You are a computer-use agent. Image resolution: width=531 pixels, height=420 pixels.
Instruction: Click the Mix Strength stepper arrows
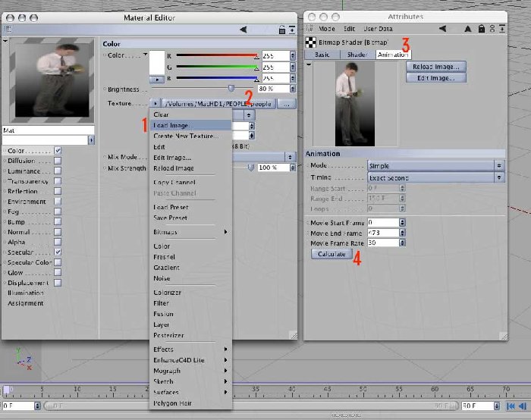tap(293, 168)
